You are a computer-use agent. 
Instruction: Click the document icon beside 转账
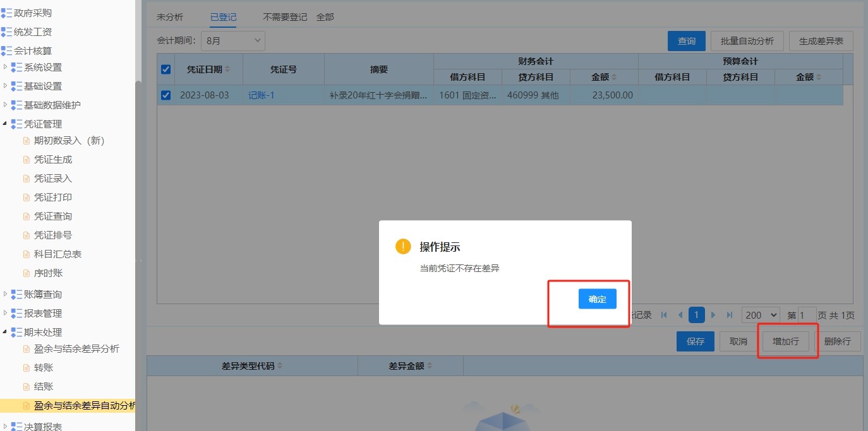point(27,368)
